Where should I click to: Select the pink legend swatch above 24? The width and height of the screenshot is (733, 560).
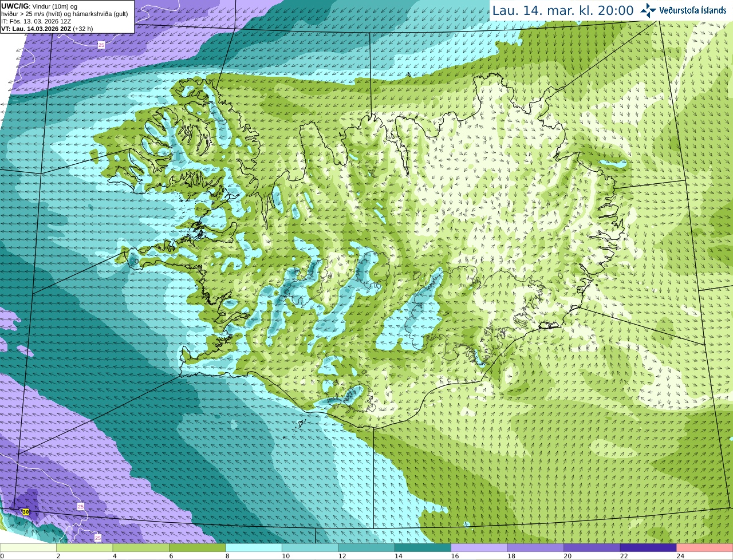(x=705, y=548)
